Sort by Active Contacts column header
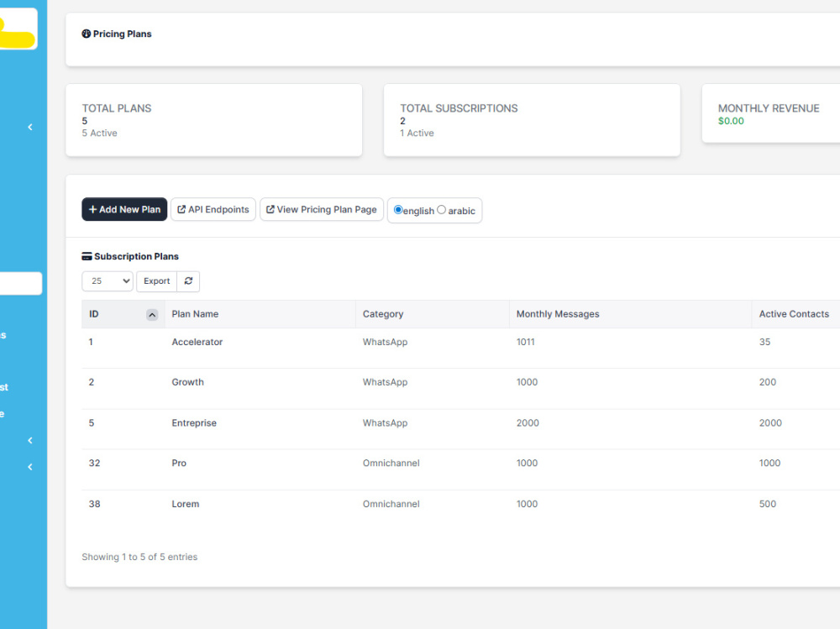Screen dimensions: 840x629 794,314
